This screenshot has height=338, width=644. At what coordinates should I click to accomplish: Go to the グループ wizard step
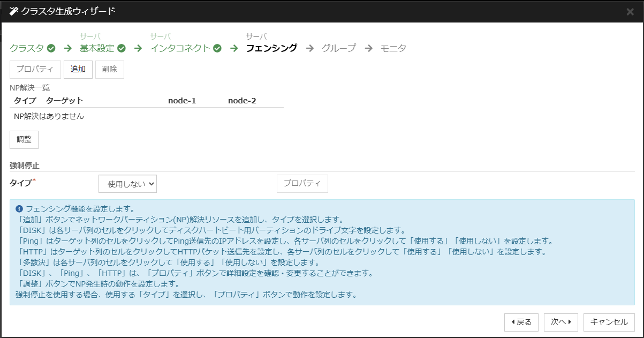coord(338,48)
